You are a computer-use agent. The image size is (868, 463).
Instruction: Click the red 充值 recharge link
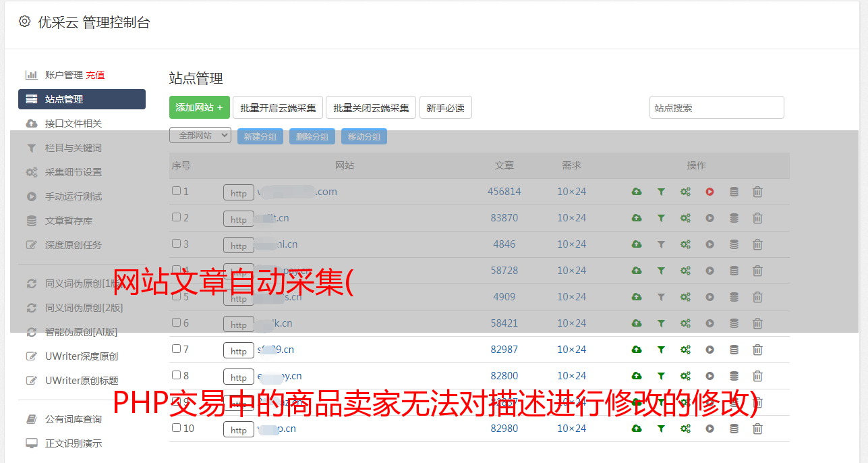pos(95,75)
